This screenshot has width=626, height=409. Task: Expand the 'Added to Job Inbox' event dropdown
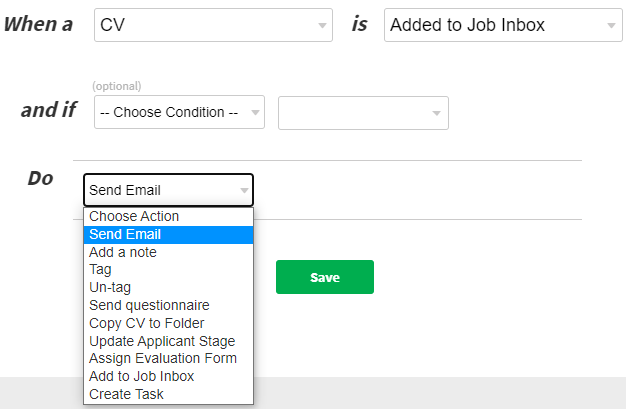[502, 25]
